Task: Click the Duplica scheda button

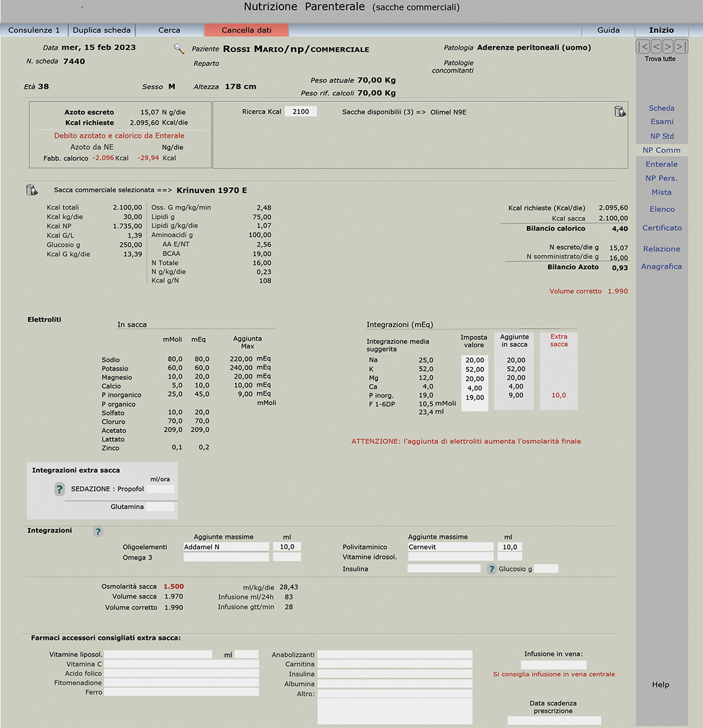Action: coord(102,30)
